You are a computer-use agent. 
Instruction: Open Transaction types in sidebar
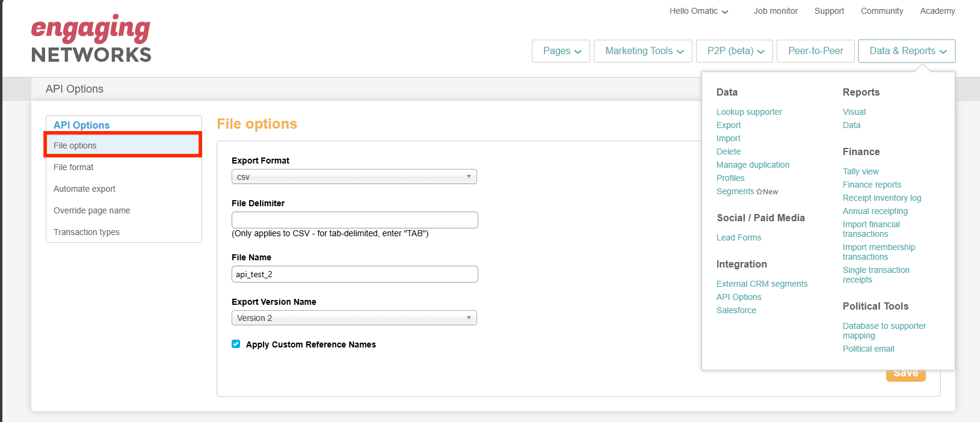[x=87, y=232]
